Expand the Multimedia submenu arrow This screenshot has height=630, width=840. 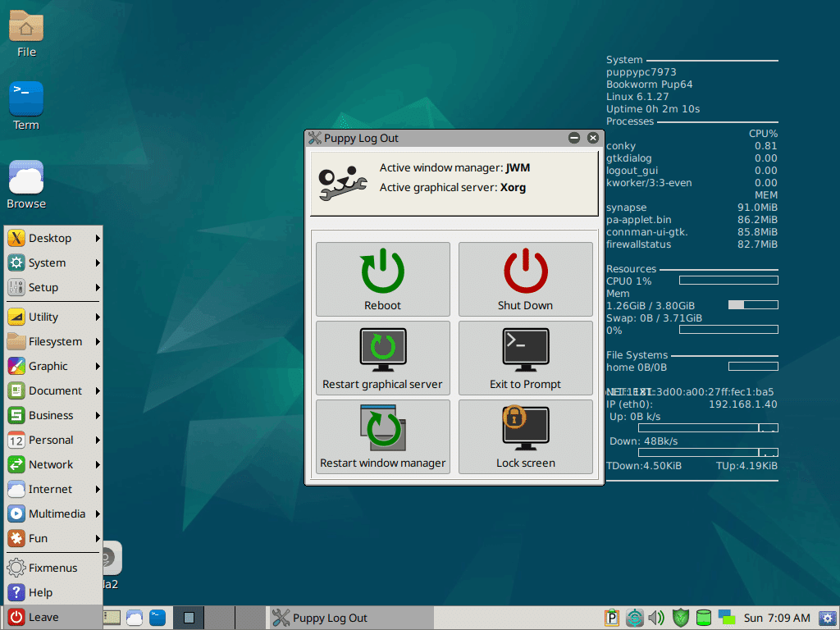(x=98, y=514)
